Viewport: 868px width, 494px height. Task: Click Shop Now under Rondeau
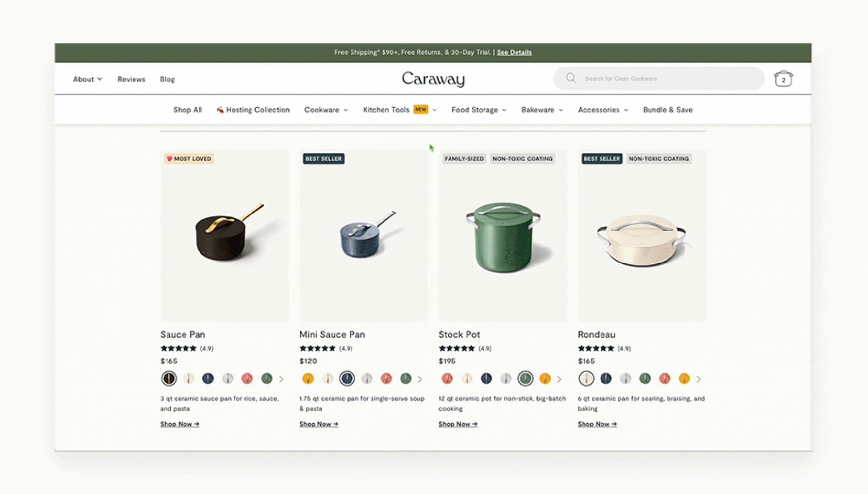coord(597,424)
